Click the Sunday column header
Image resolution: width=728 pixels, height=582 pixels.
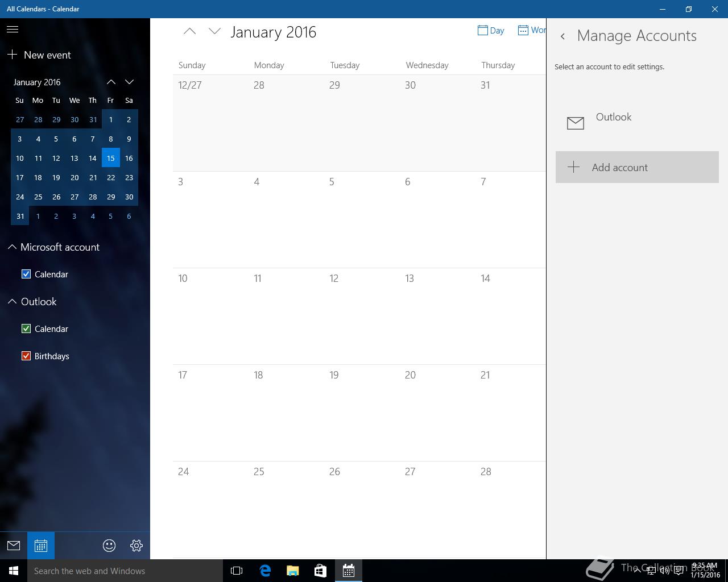(192, 65)
